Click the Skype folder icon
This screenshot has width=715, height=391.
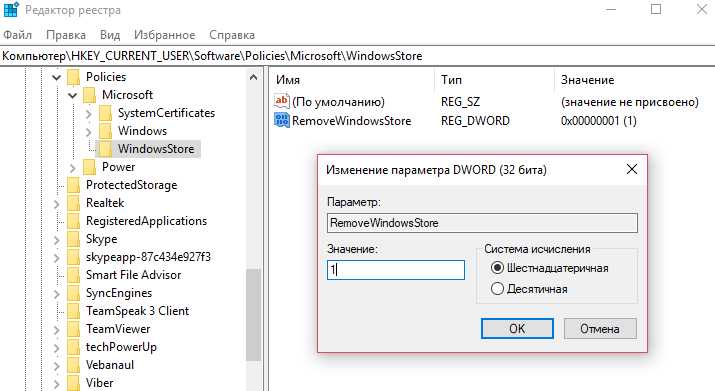click(x=73, y=239)
